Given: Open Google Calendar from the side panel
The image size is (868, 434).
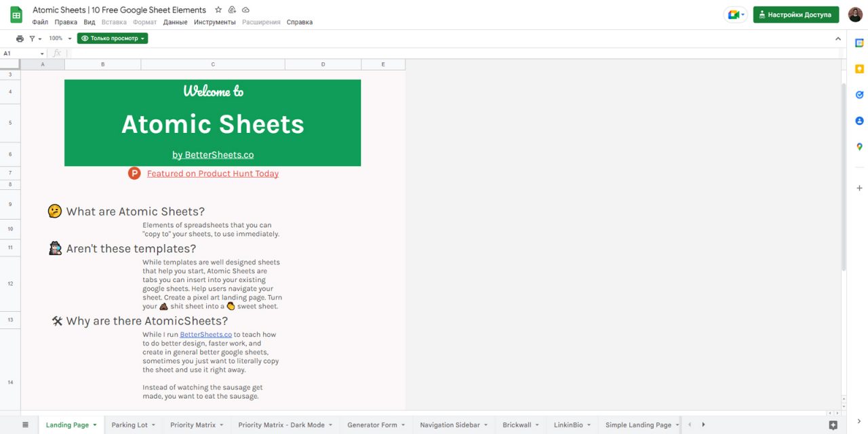Looking at the screenshot, I should pos(859,42).
